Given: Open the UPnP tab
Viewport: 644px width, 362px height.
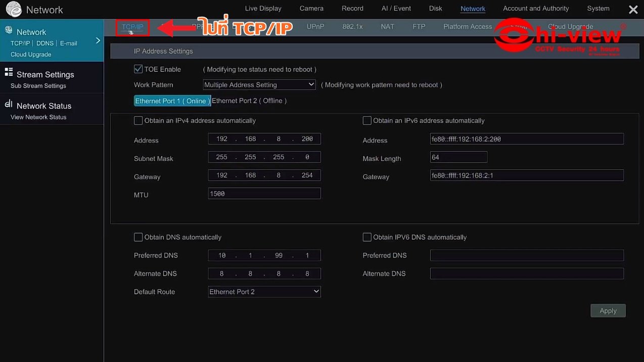Looking at the screenshot, I should tap(315, 27).
